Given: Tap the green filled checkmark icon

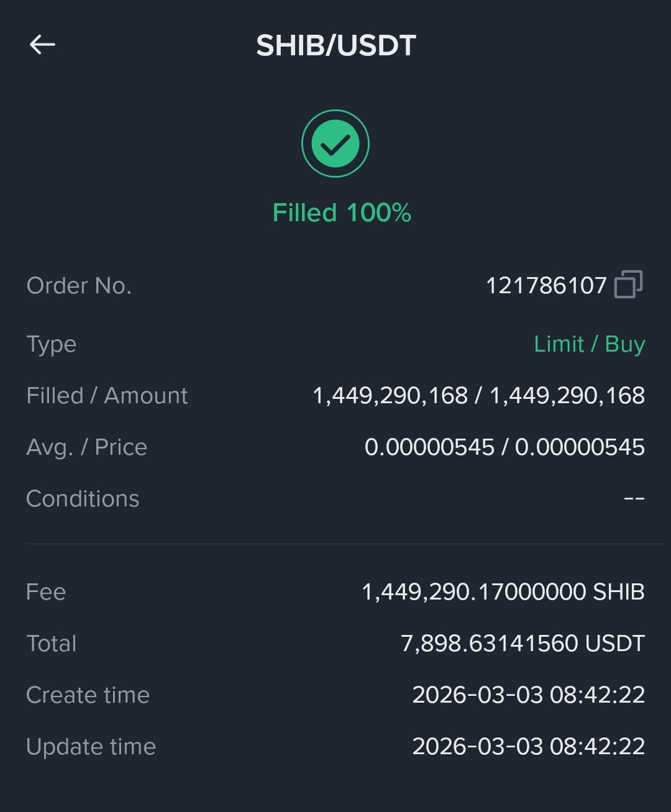Looking at the screenshot, I should [x=335, y=144].
